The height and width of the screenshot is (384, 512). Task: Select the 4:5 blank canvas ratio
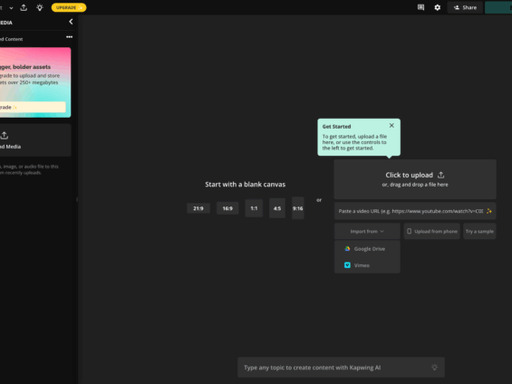(x=277, y=208)
